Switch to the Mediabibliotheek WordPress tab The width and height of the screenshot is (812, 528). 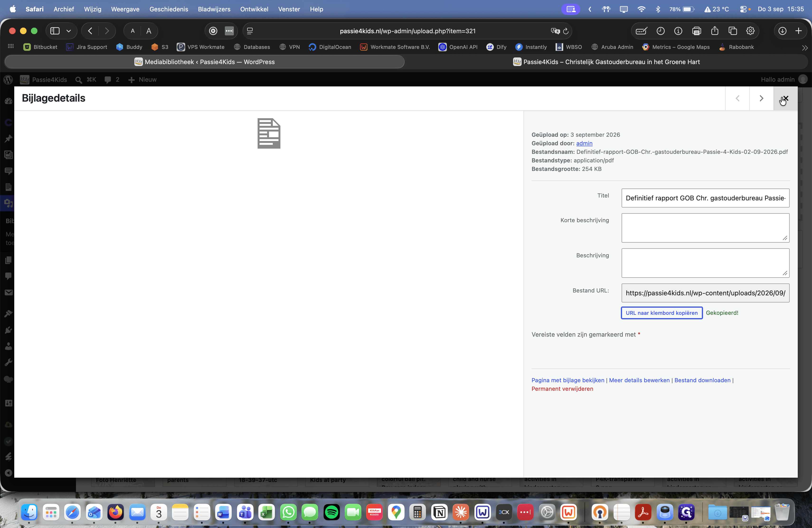[x=204, y=62]
